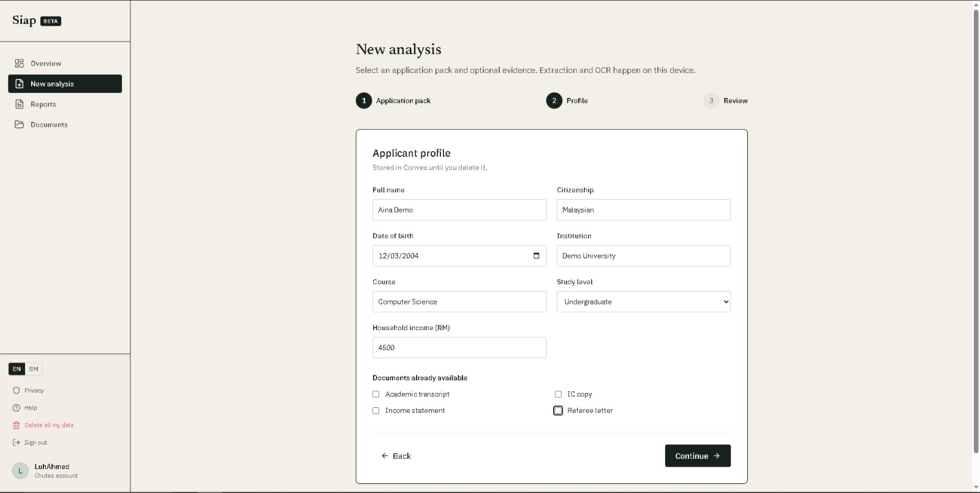The width and height of the screenshot is (980, 493).
Task: Click the left arrow beside Back
Action: click(x=385, y=456)
